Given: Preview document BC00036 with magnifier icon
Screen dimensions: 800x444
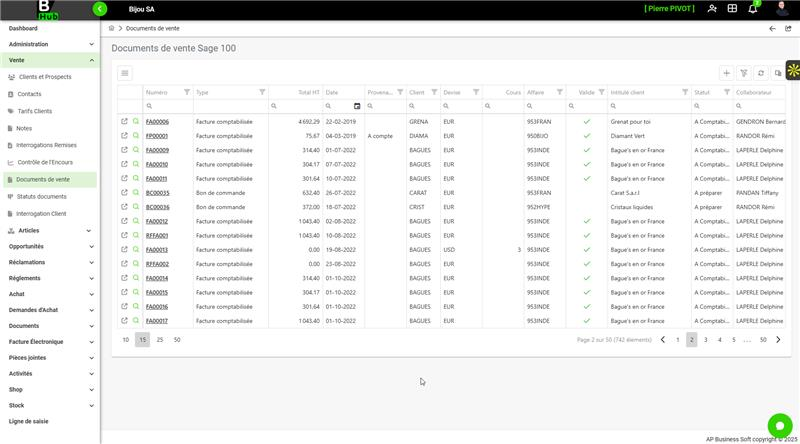Looking at the screenshot, I should (136, 207).
